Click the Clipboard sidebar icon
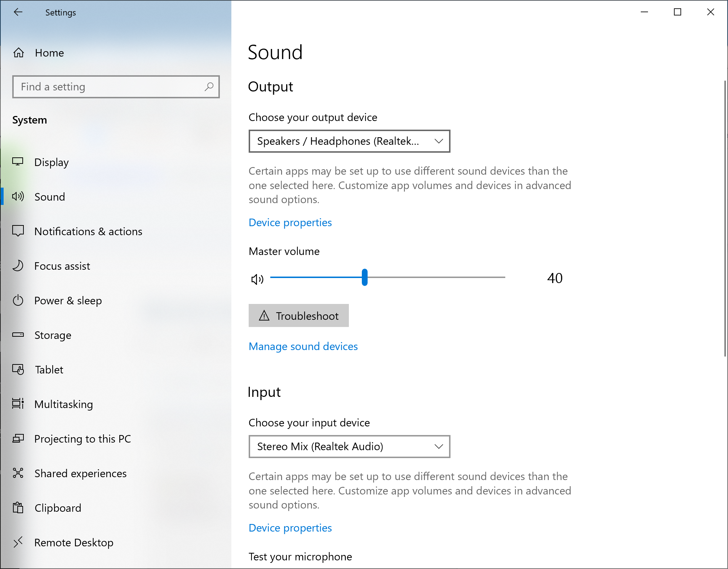The image size is (728, 569). click(18, 508)
